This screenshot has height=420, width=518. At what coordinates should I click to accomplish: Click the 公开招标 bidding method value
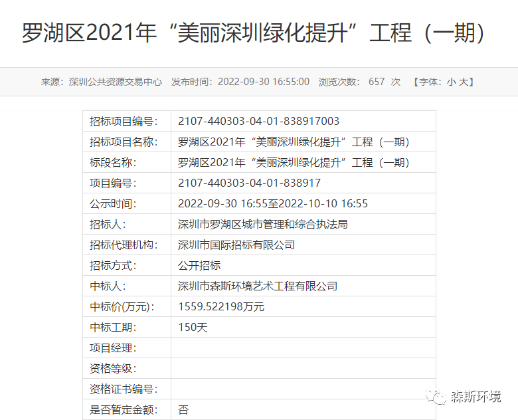(x=199, y=265)
